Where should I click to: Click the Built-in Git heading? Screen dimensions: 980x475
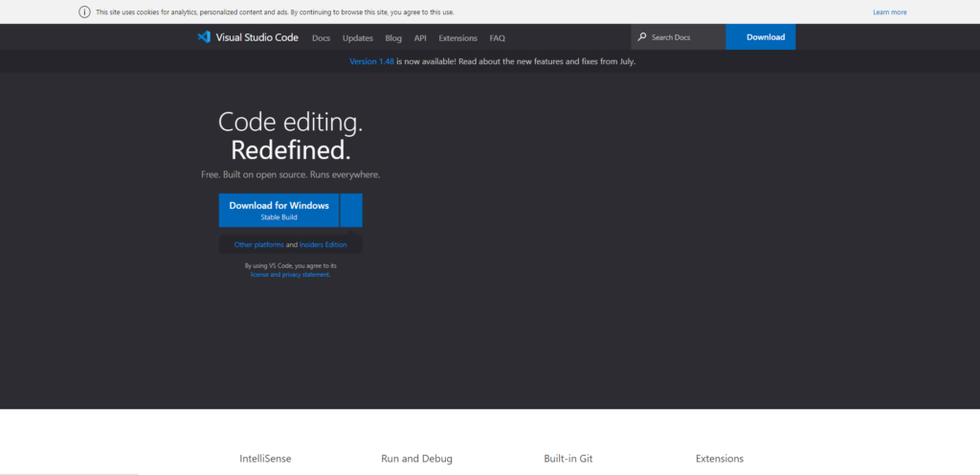pos(568,458)
